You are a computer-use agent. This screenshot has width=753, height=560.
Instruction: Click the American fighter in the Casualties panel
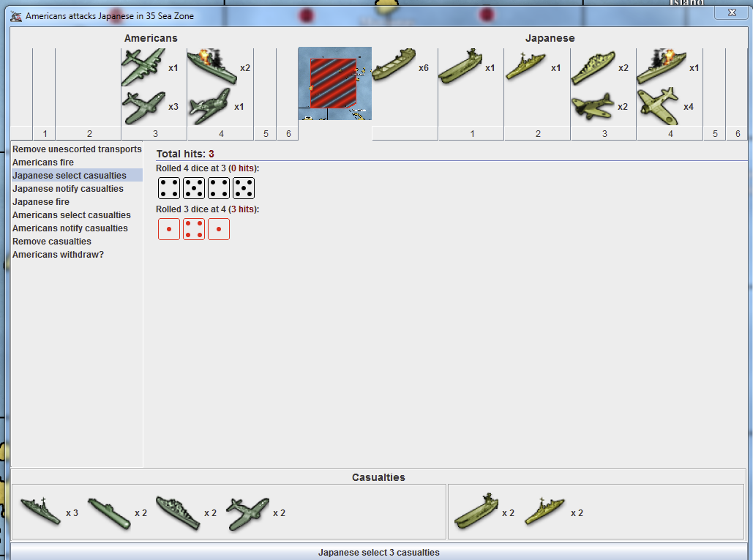click(247, 512)
